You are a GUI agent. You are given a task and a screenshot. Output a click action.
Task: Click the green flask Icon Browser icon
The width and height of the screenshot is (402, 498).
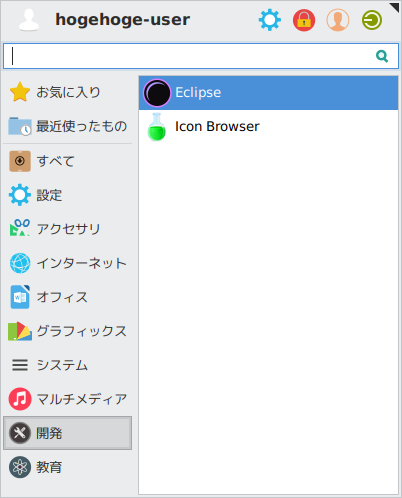click(157, 127)
